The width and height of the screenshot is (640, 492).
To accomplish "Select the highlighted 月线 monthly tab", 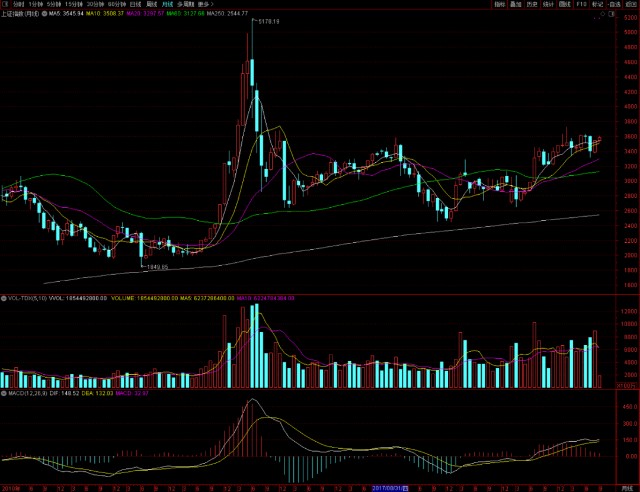I will pos(167,4).
